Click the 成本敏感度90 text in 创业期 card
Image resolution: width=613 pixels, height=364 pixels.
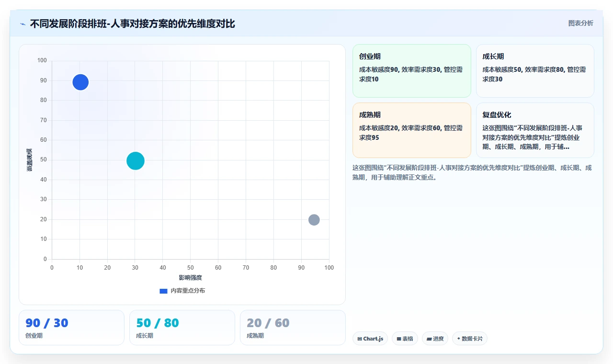pos(379,69)
